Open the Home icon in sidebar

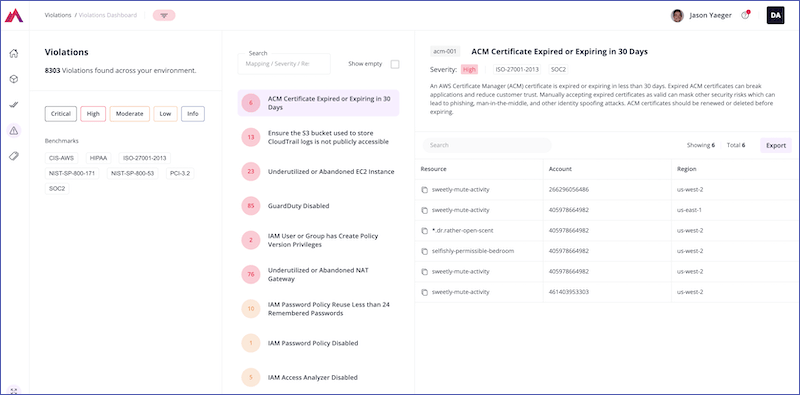point(14,53)
